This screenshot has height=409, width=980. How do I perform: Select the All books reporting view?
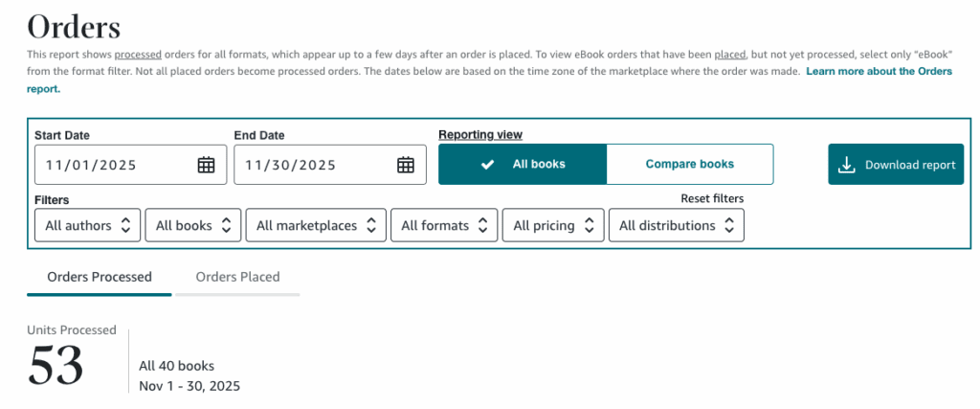523,164
